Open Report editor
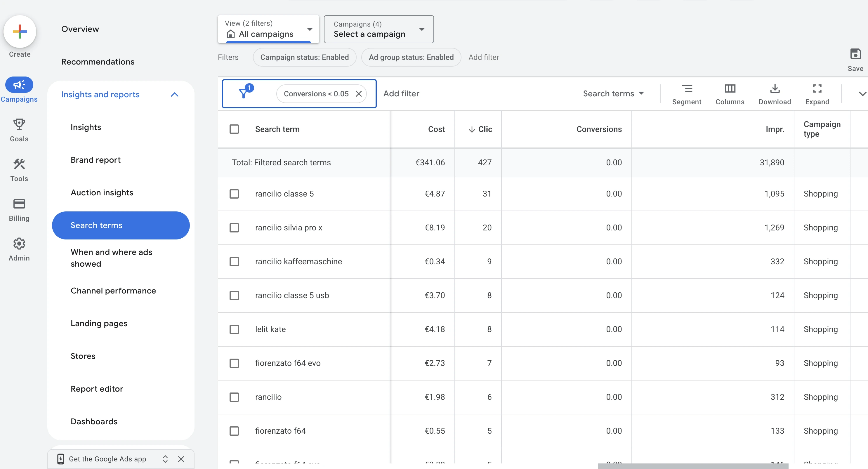This screenshot has width=868, height=469. point(97,389)
